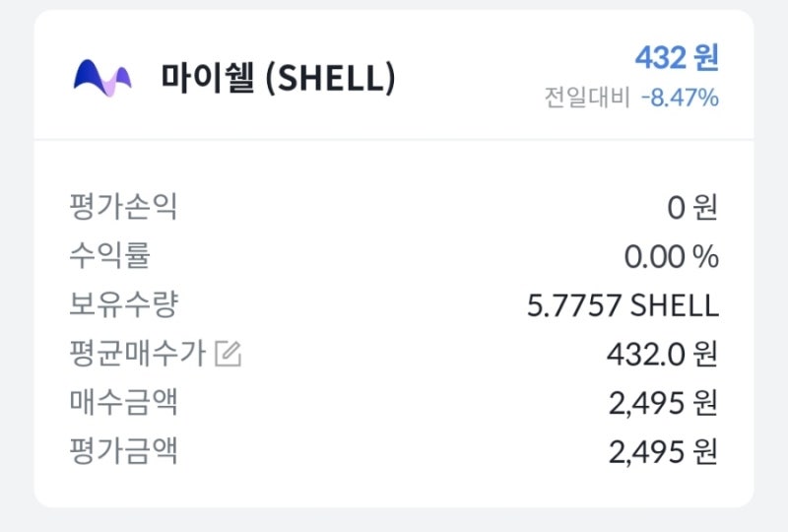Select the 전일대비 label
Viewport: 788px width, 532px height.
(x=586, y=98)
